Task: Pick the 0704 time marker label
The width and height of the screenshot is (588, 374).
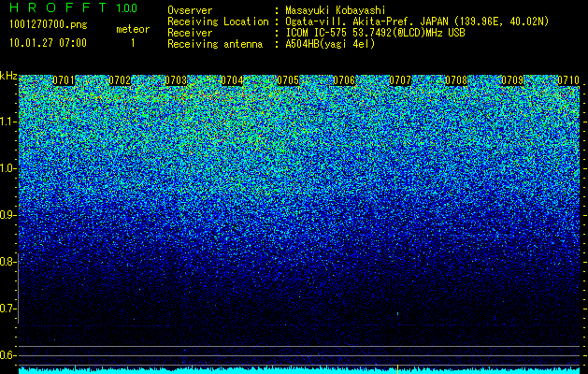Action: coord(232,80)
